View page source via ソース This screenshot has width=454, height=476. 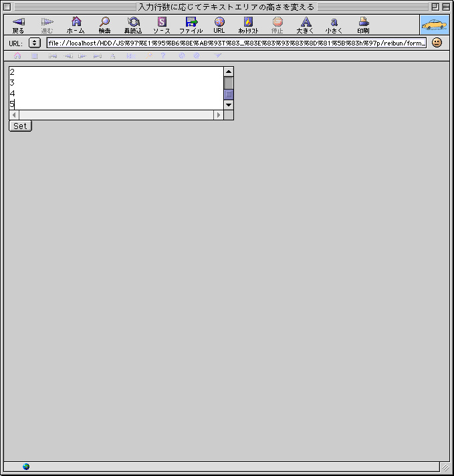(x=162, y=25)
